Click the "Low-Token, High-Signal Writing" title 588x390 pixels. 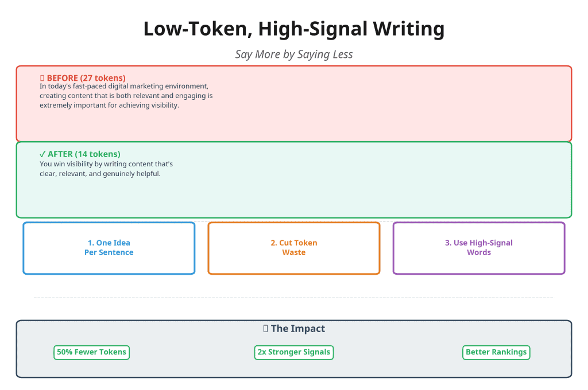(294, 29)
